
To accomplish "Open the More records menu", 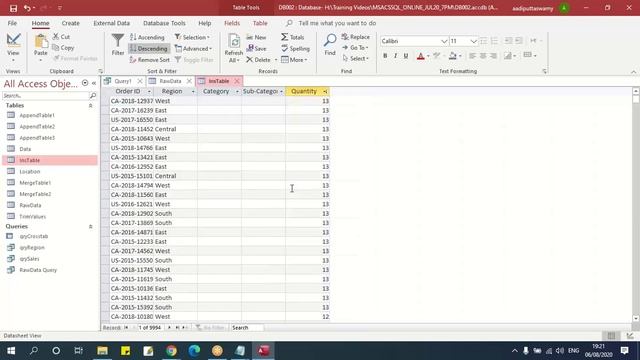I will pyautogui.click(x=294, y=60).
